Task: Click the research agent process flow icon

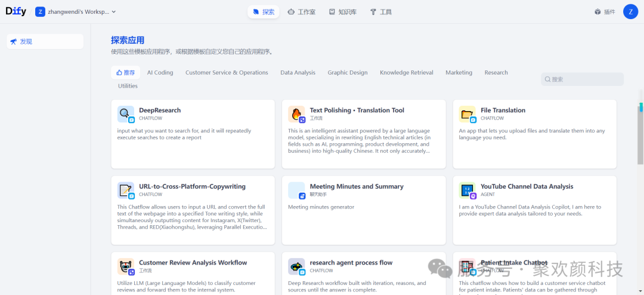Action: coord(296,266)
